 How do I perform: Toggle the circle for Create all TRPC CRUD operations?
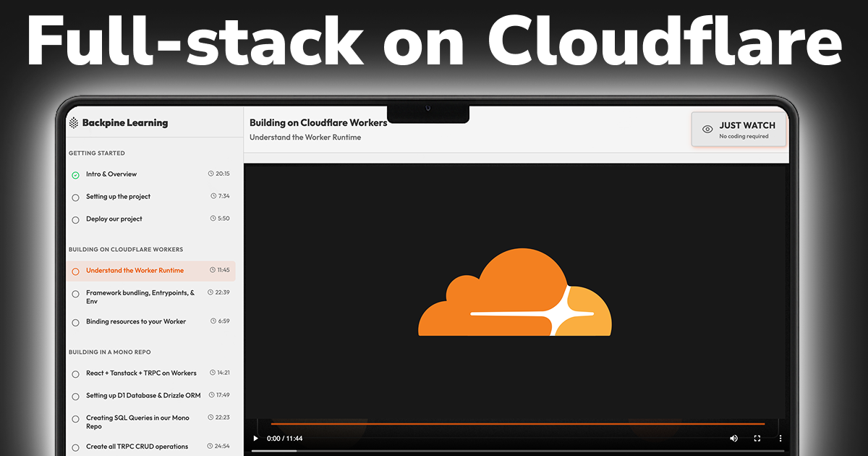[75, 447]
